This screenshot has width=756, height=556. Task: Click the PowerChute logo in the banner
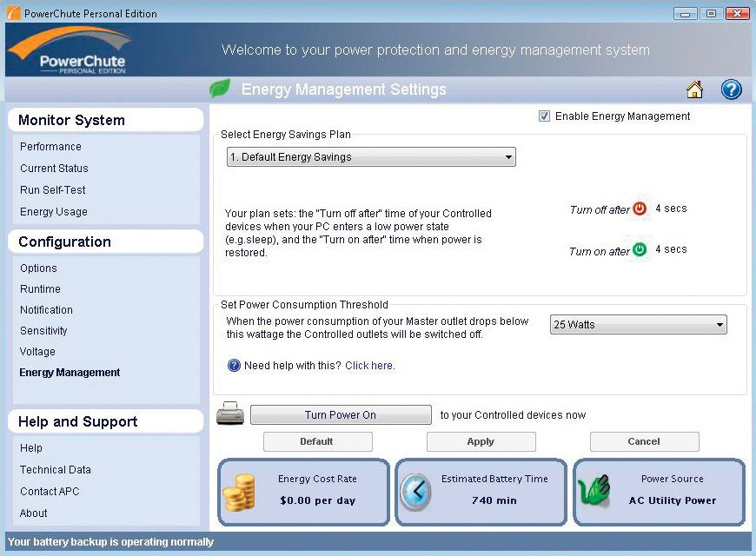click(x=70, y=50)
